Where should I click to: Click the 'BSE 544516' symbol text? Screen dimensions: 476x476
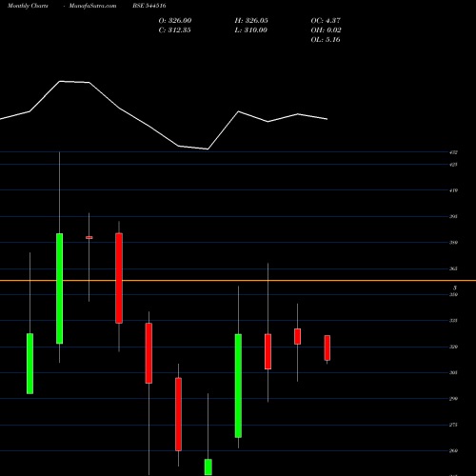149,6
